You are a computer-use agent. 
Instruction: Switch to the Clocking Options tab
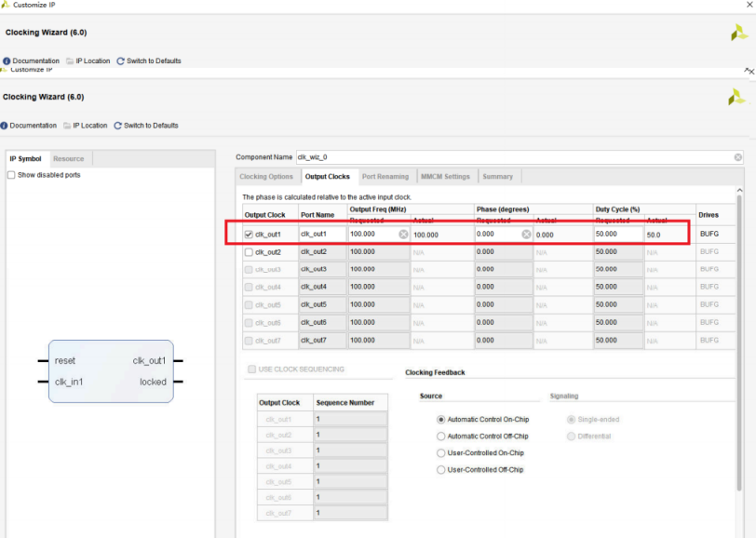266,176
